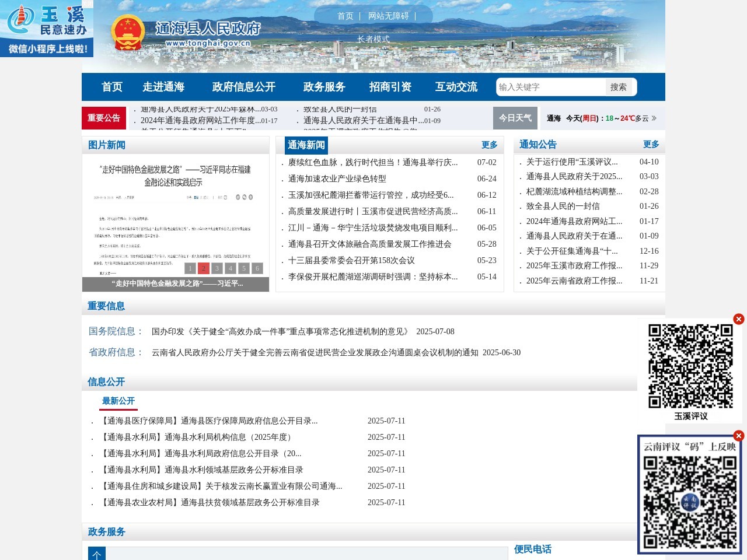Viewport: 747px width, 560px height.
Task: Open 互动交流 navigation item
Action: click(x=456, y=87)
